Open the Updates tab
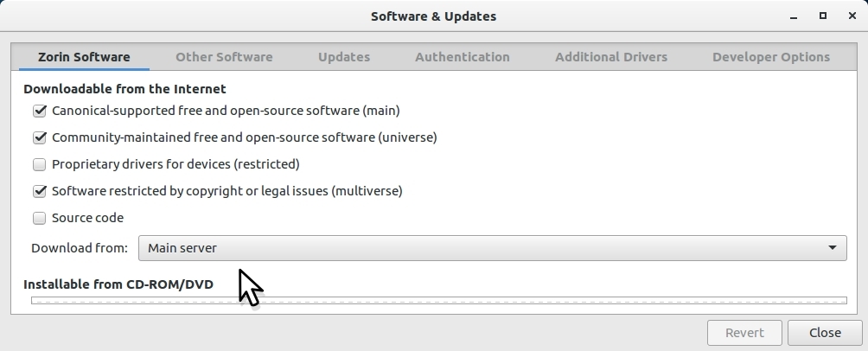 344,57
